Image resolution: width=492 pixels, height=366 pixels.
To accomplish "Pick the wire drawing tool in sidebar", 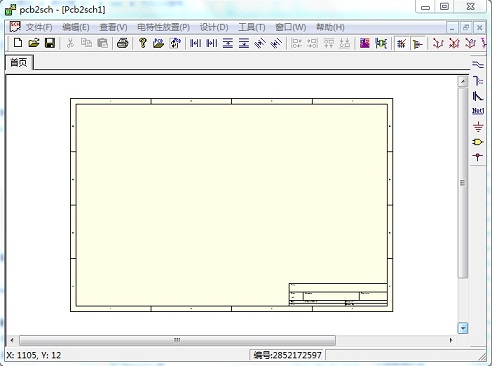I will (x=478, y=65).
